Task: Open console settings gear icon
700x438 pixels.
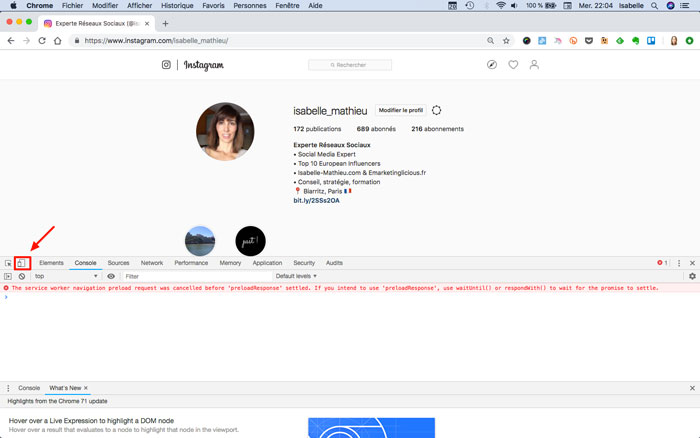Action: tap(692, 276)
